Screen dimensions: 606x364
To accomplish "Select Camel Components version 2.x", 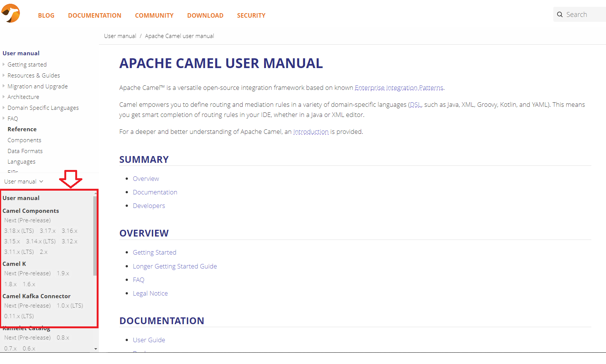I will [x=44, y=252].
